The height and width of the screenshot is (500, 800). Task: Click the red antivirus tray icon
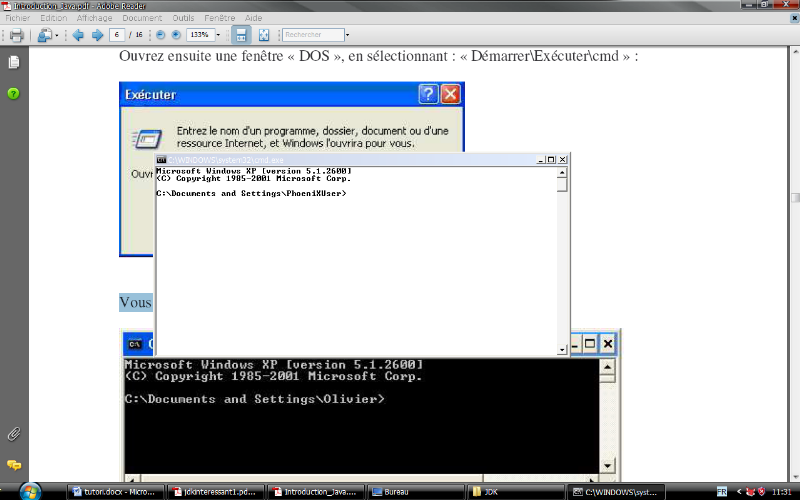[x=750, y=492]
